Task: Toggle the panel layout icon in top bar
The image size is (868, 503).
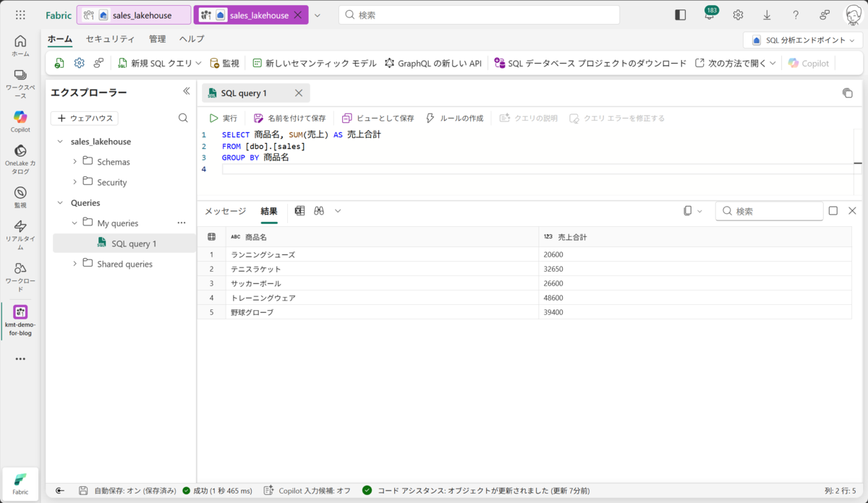Action: tap(680, 15)
